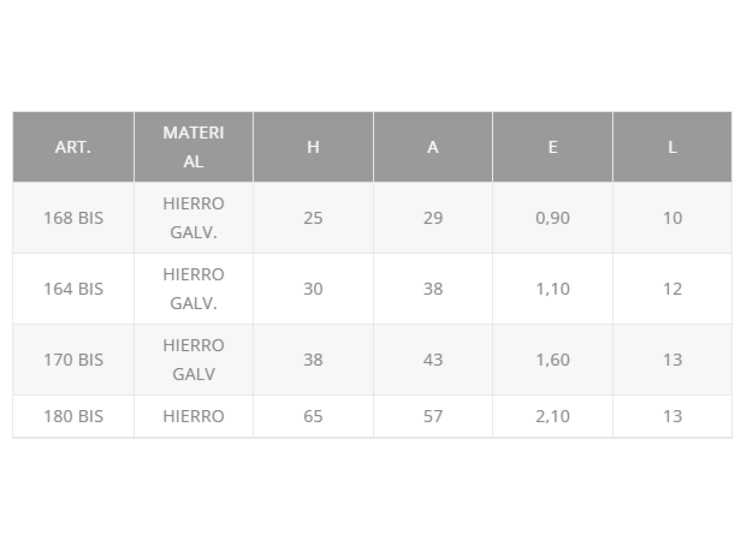Click the A value 38

pyautogui.click(x=432, y=289)
